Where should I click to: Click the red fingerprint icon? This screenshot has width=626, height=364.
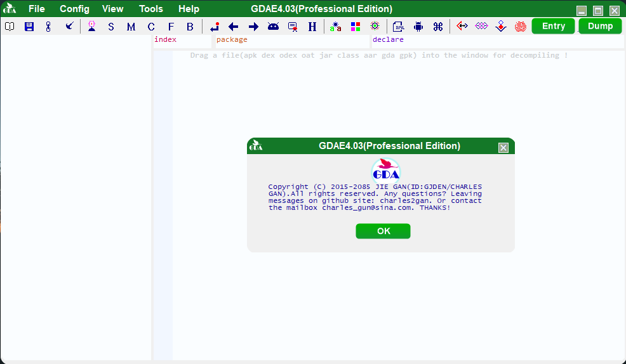coord(521,27)
